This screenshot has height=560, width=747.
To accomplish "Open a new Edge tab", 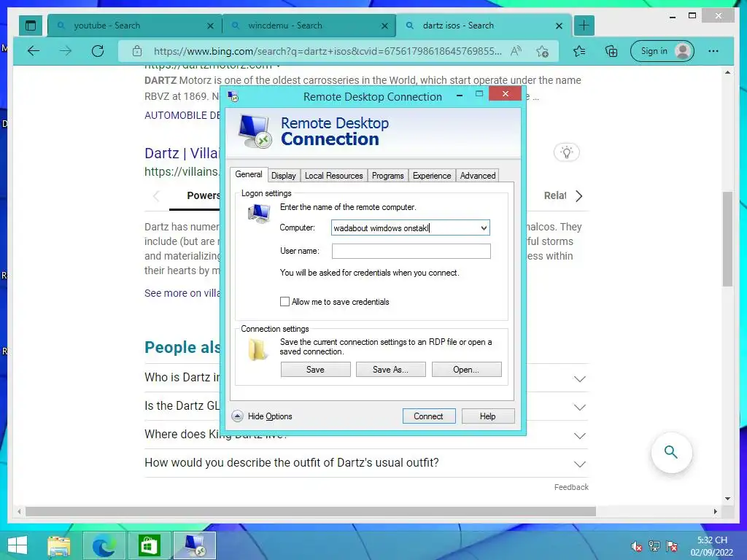I will coord(584,26).
